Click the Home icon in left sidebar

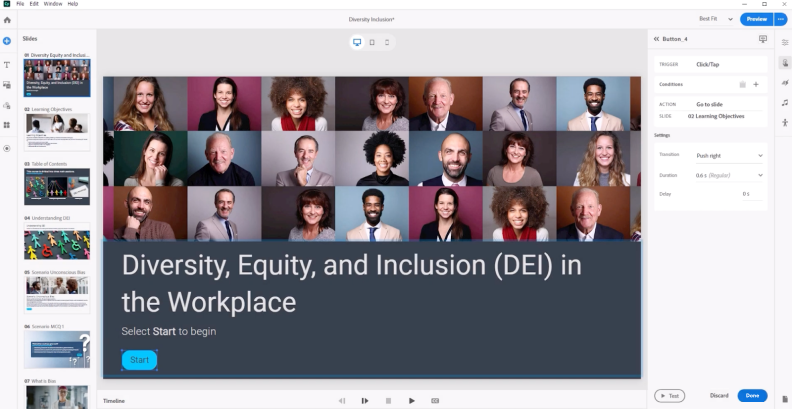(7, 20)
